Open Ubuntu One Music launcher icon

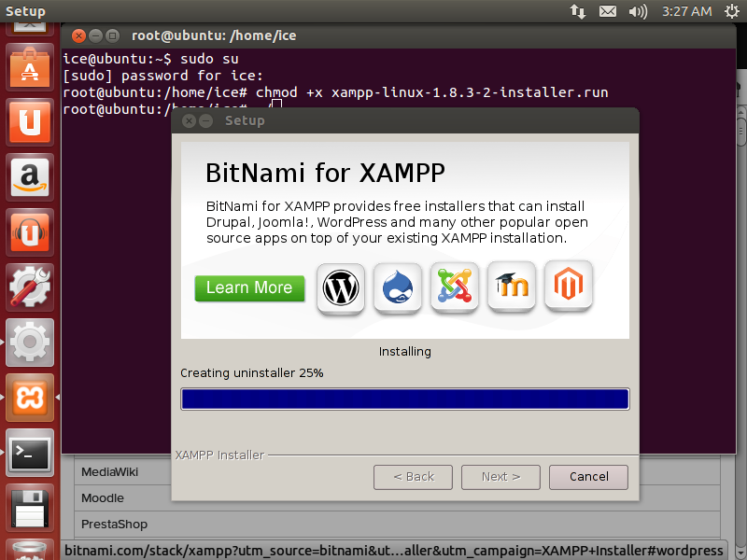(x=30, y=232)
